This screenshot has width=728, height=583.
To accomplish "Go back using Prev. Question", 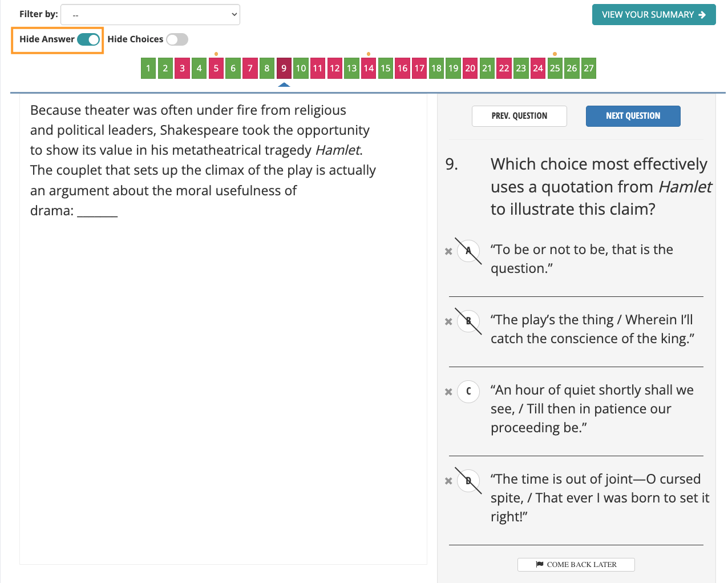I will 519,116.
